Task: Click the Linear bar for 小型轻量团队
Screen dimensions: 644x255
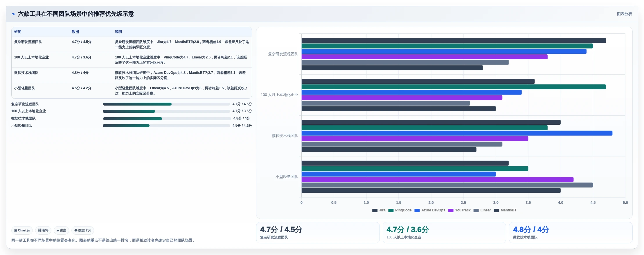Action: click(x=447, y=185)
